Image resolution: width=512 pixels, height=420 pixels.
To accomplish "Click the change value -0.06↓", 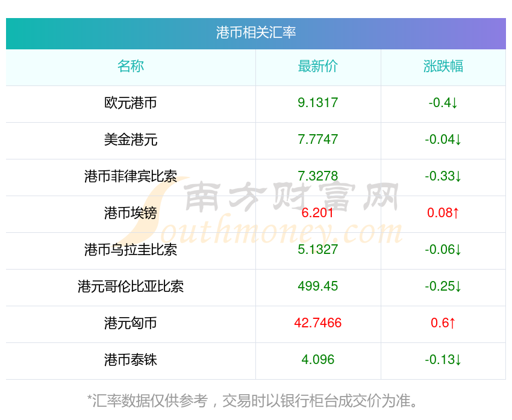I will click(x=443, y=250).
